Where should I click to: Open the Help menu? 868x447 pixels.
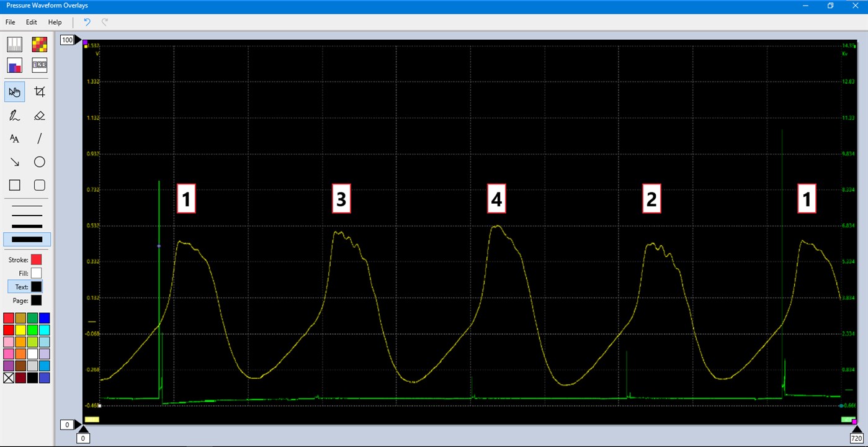pyautogui.click(x=55, y=22)
